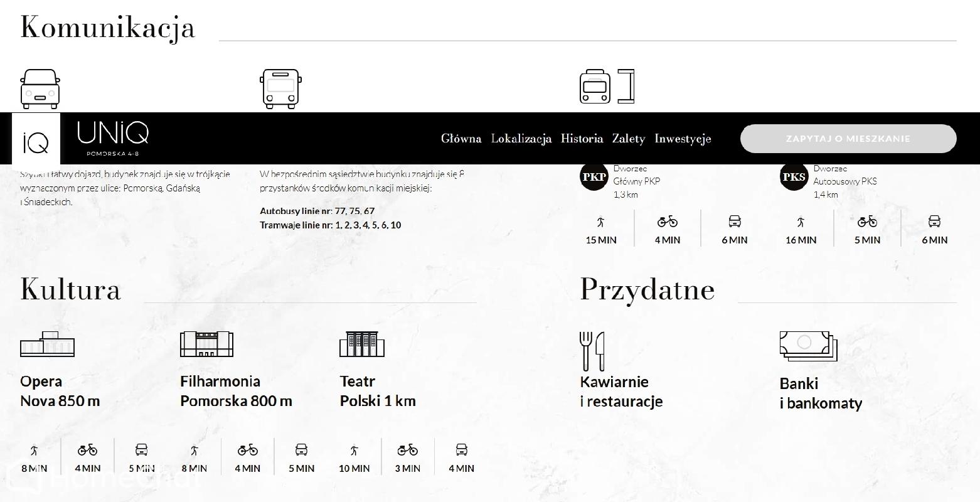Click Filharmonia Pomorska 800 m label
Screen dimensions: 980x502
pyautogui.click(x=236, y=391)
